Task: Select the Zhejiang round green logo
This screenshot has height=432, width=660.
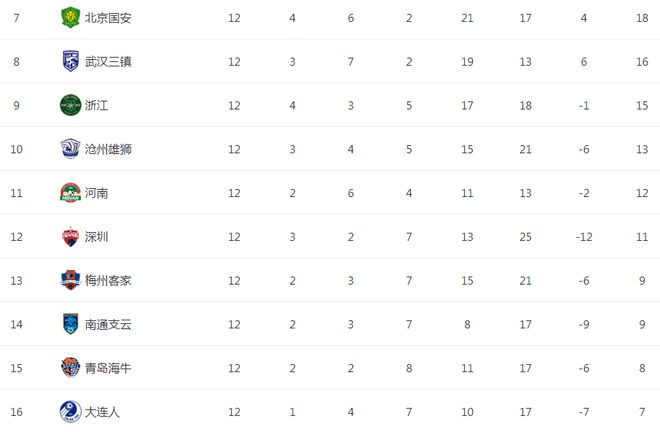Action: pos(70,105)
